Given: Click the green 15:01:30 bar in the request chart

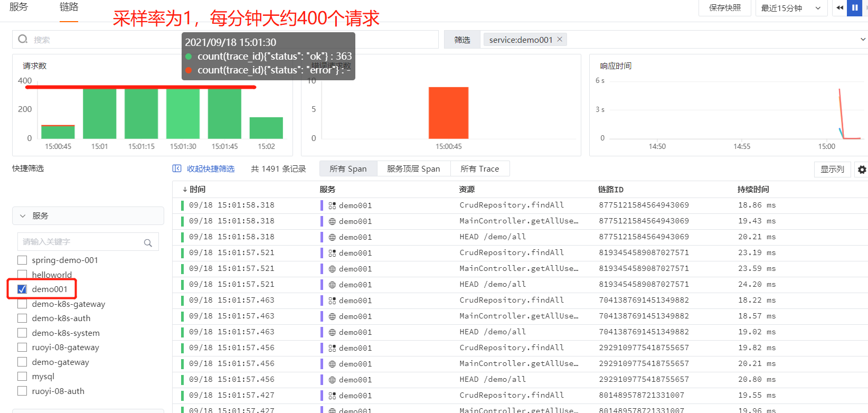Looking at the screenshot, I should [183, 114].
